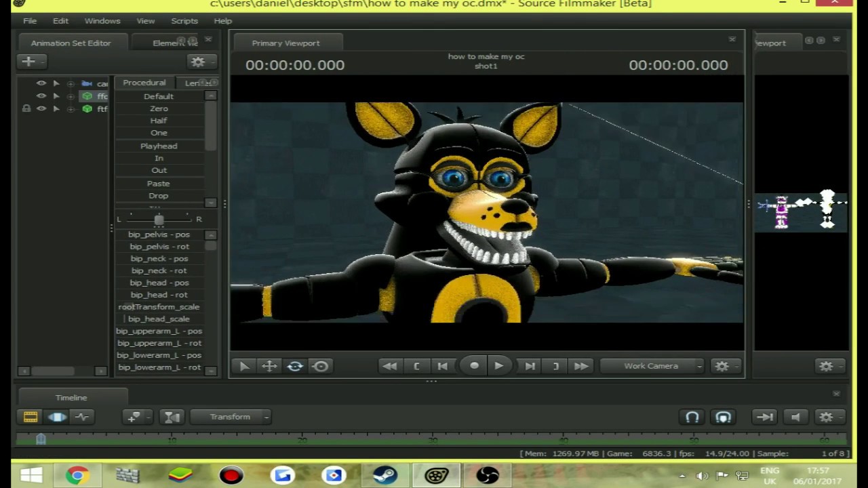Apply the Playhead procedural preset
The width and height of the screenshot is (868, 488).
click(159, 146)
